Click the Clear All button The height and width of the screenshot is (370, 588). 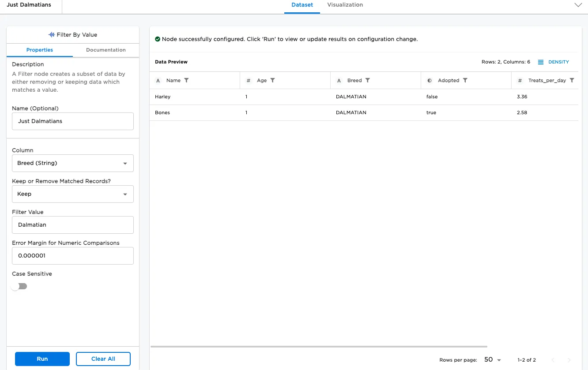(103, 359)
